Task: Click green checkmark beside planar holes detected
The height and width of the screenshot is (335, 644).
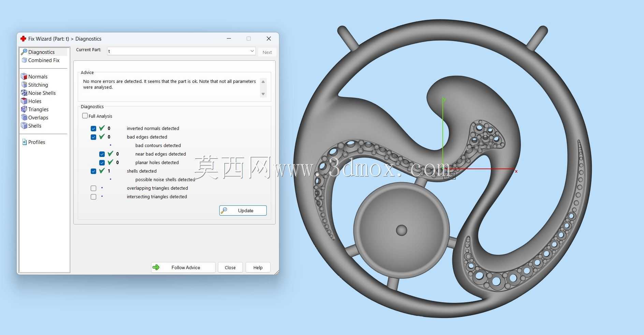Action: point(110,162)
